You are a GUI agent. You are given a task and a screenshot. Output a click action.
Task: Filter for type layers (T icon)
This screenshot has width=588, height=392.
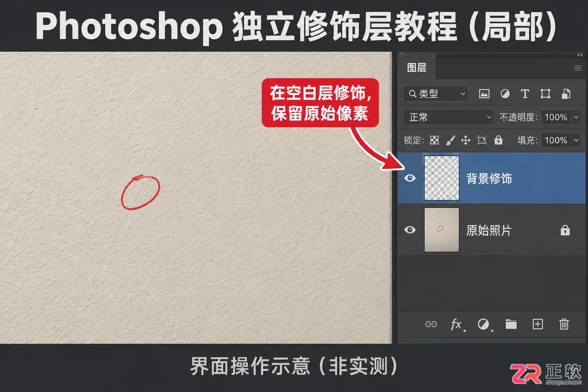524,94
